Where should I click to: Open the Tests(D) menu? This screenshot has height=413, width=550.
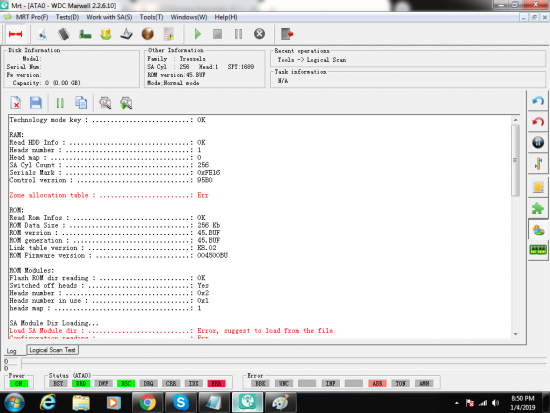click(x=67, y=17)
